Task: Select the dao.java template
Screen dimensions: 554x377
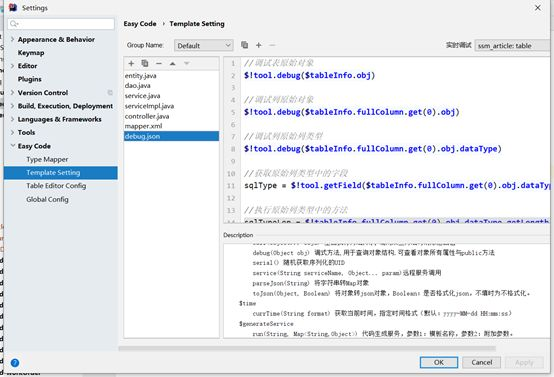Action: 137,86
